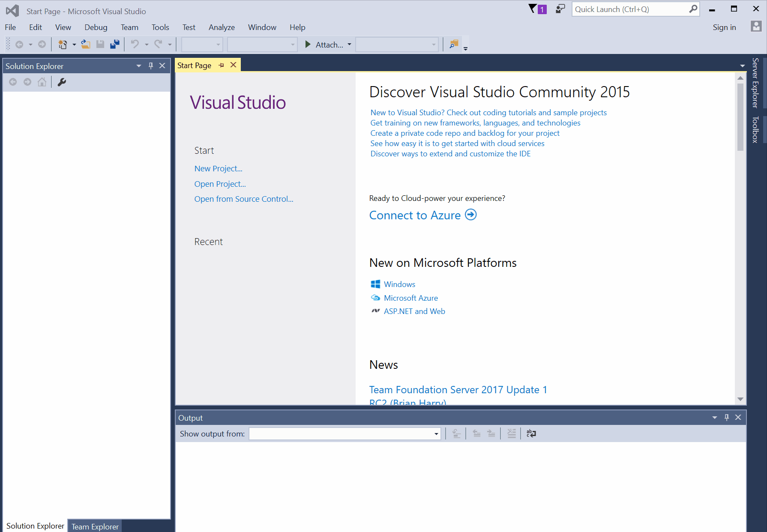Open the File menu
The height and width of the screenshot is (532, 767).
(x=10, y=27)
